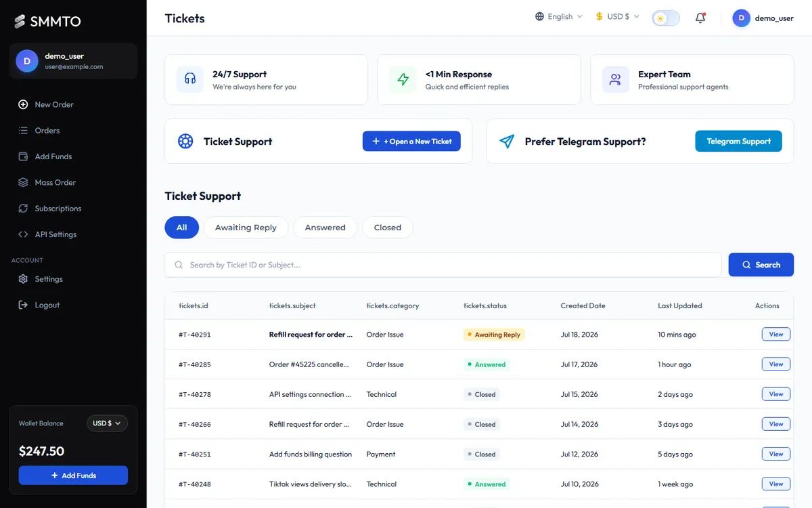
Task: Click the "Created Date" column header
Action: [583, 305]
